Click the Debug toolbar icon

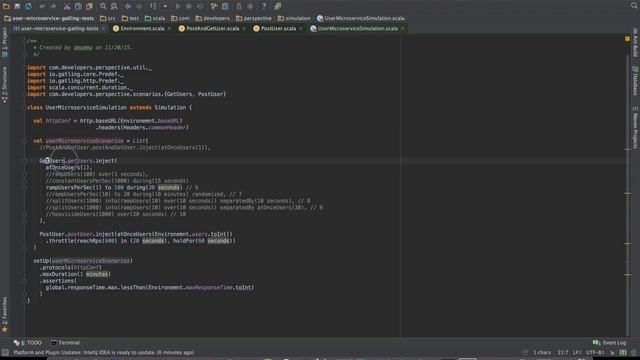pos(189,6)
